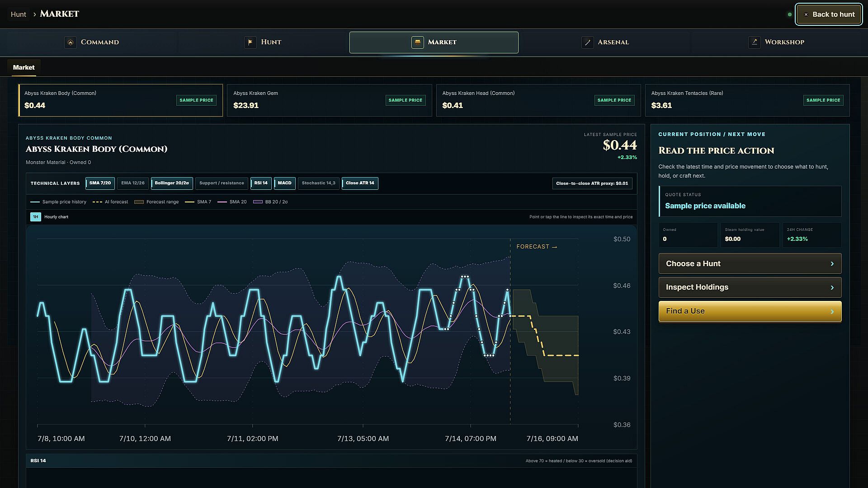
Task: Open Choose a Hunt chevron arrow
Action: [832, 264]
